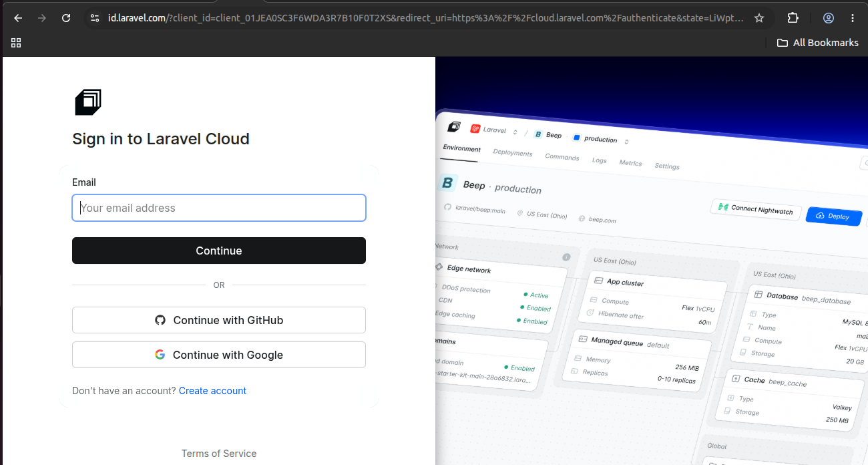Open the All Bookmarks folder
The height and width of the screenshot is (465, 868).
pos(817,43)
